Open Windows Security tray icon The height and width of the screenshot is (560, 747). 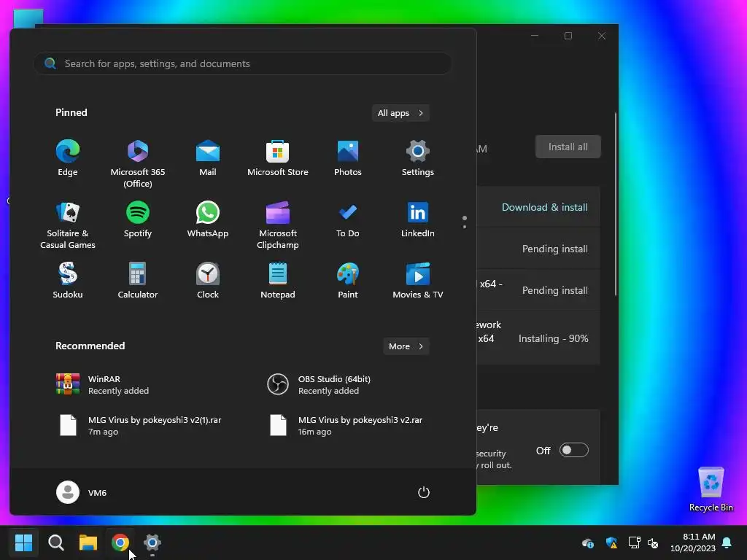pos(611,542)
